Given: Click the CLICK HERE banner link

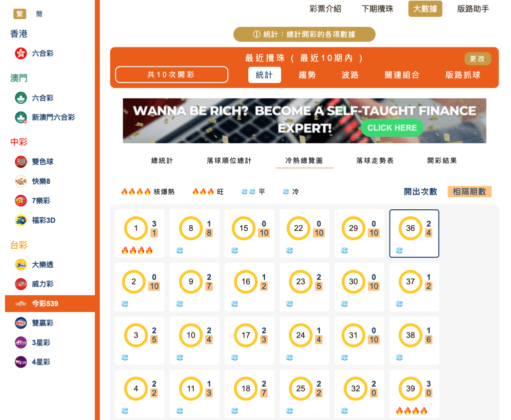Looking at the screenshot, I should click(x=392, y=128).
